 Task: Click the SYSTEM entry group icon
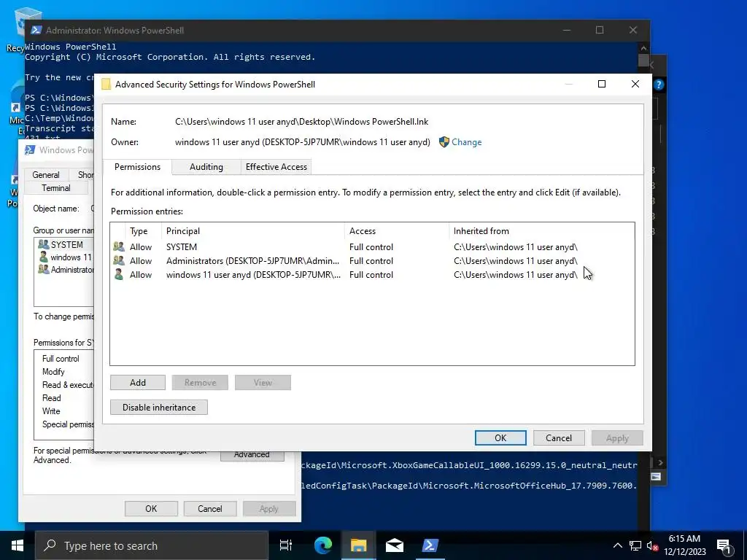(119, 246)
